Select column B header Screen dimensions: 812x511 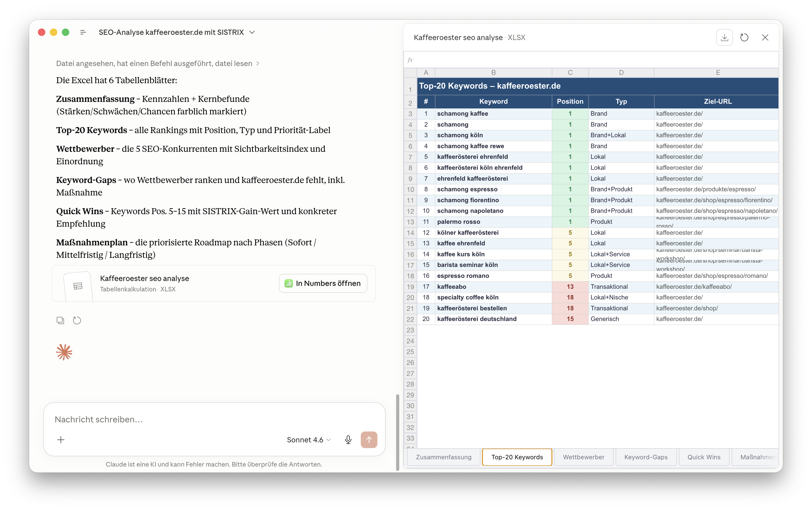(493, 73)
